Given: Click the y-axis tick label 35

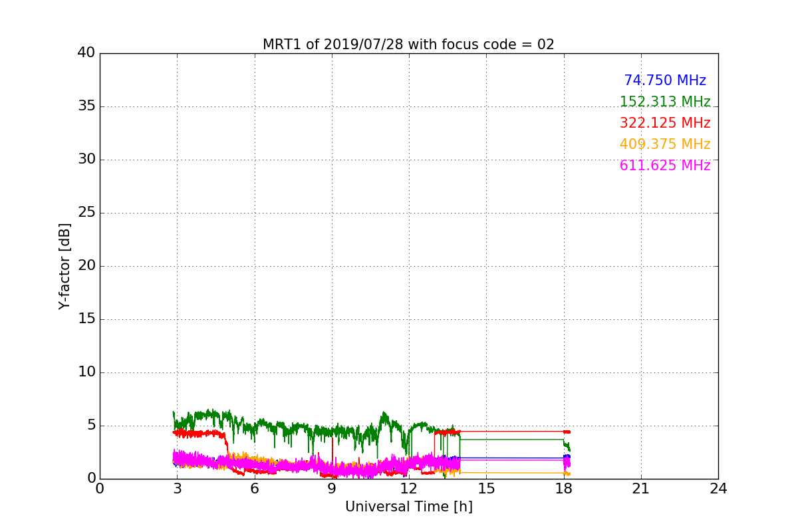Looking at the screenshot, I should pyautogui.click(x=86, y=106).
